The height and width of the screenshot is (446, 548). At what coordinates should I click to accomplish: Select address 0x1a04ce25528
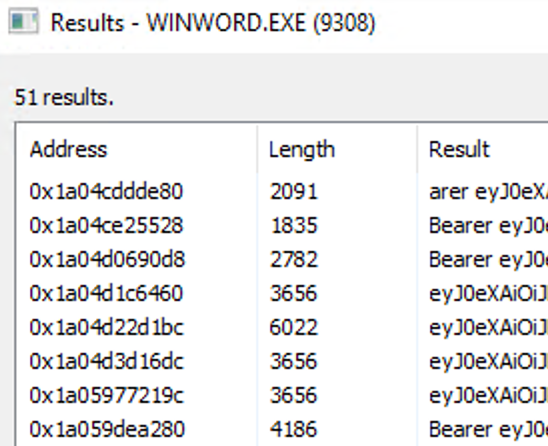coord(106,225)
